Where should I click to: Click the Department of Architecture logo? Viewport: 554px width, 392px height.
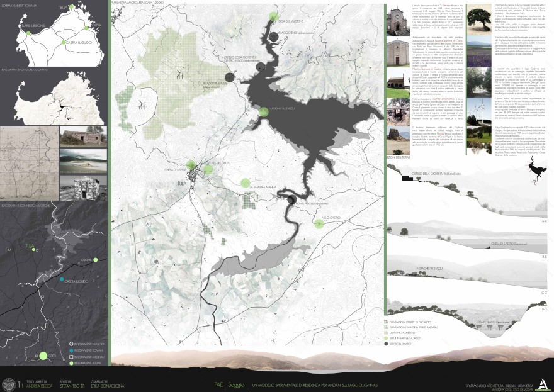(545, 383)
